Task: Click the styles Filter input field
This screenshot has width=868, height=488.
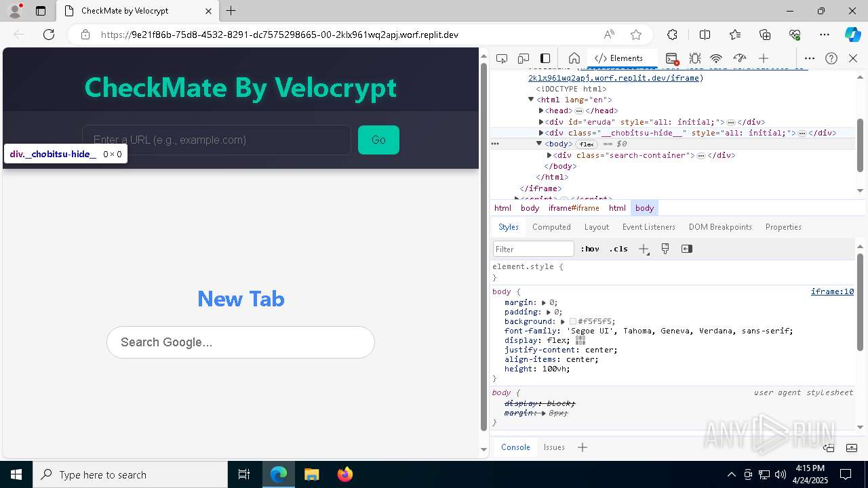Action: [x=534, y=249]
